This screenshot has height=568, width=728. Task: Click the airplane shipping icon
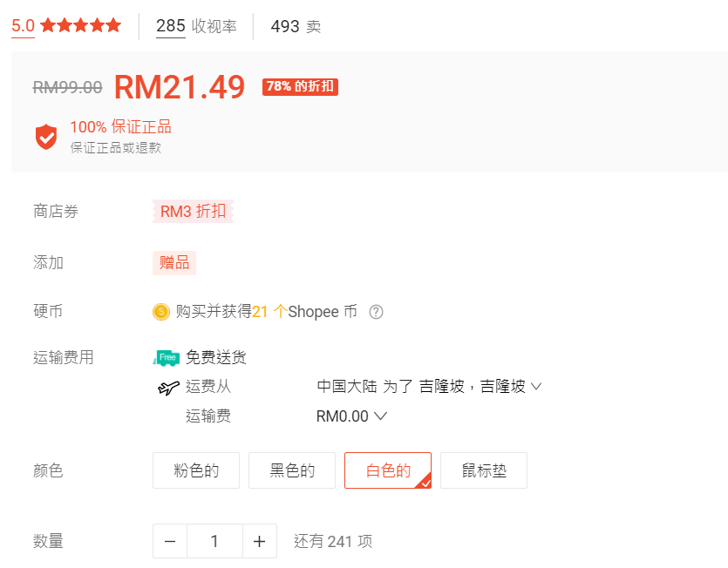click(168, 387)
